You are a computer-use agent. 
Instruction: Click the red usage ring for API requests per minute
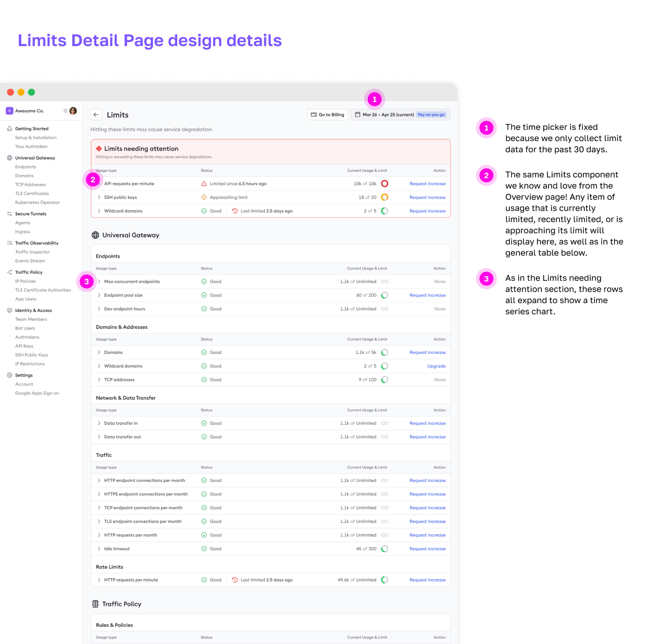(385, 183)
